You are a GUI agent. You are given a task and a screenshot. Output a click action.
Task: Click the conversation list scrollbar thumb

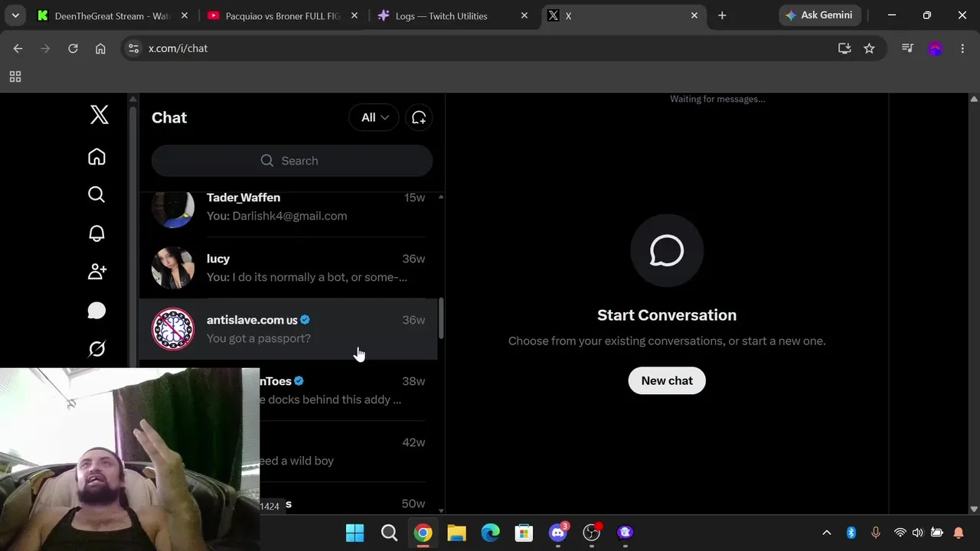tap(440, 318)
